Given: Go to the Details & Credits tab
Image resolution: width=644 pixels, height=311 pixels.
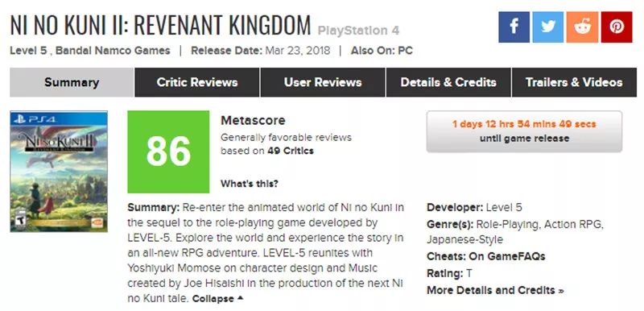Looking at the screenshot, I should coord(448,82).
